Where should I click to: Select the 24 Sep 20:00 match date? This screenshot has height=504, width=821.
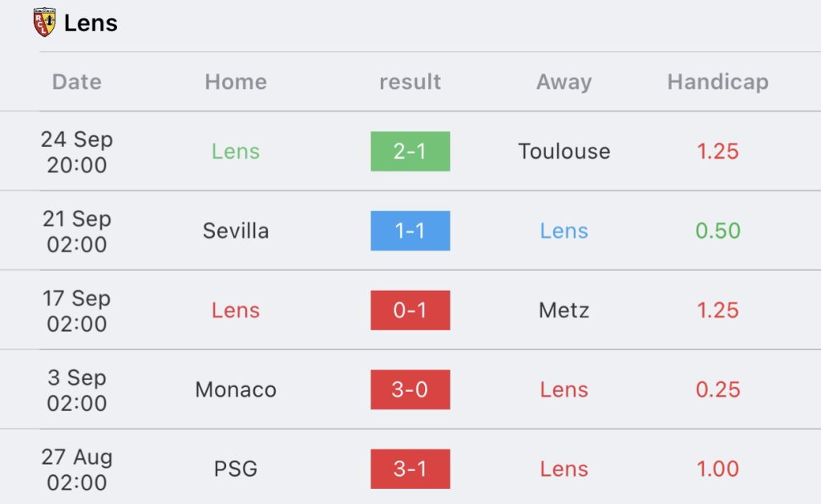tap(77, 151)
